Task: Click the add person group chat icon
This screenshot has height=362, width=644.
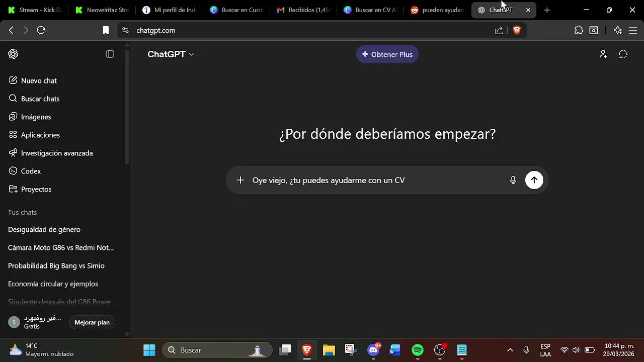Action: click(603, 54)
